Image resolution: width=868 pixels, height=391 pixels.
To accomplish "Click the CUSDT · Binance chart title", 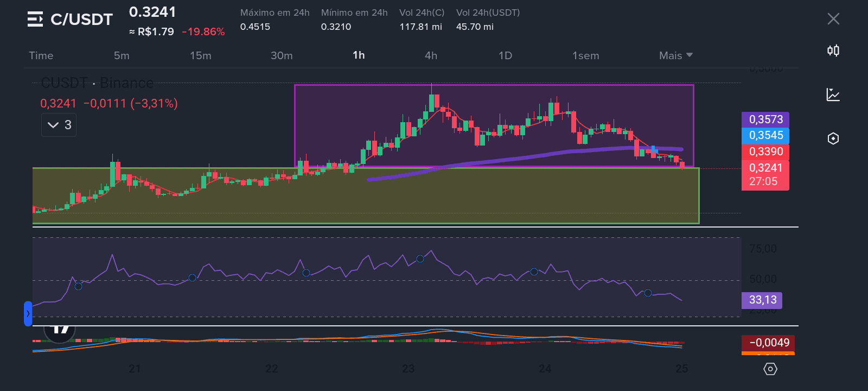I will [97, 83].
